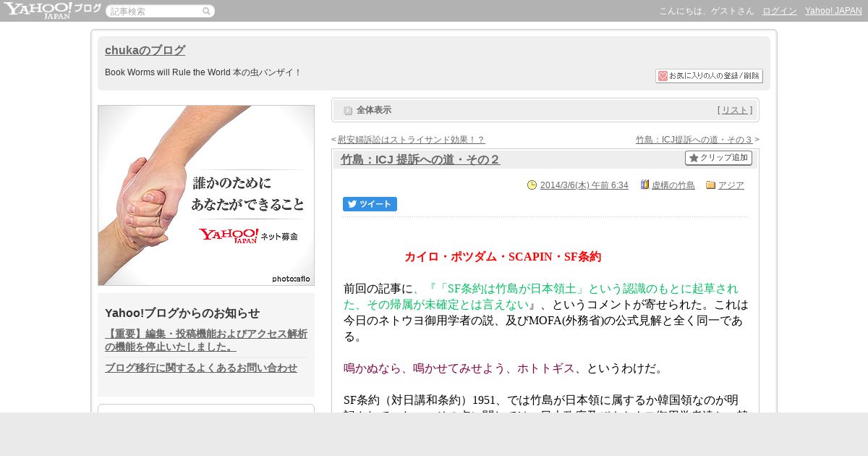Open the 2014/3/6 post date link
Viewport: 868px width, 456px height.
click(584, 185)
